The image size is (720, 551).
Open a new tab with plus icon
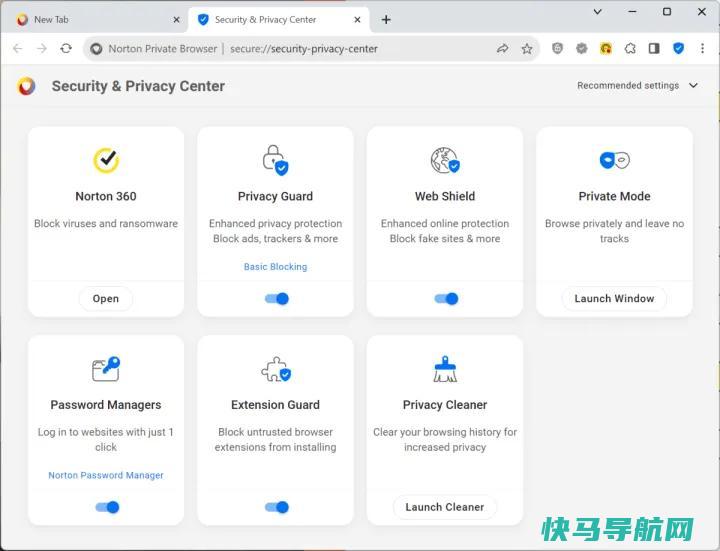386,19
